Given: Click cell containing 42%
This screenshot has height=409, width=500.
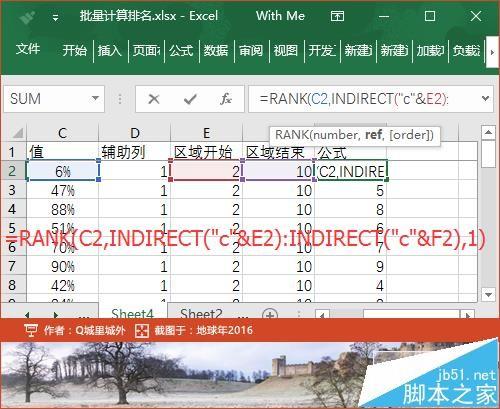Looking at the screenshot, I should [63, 286].
